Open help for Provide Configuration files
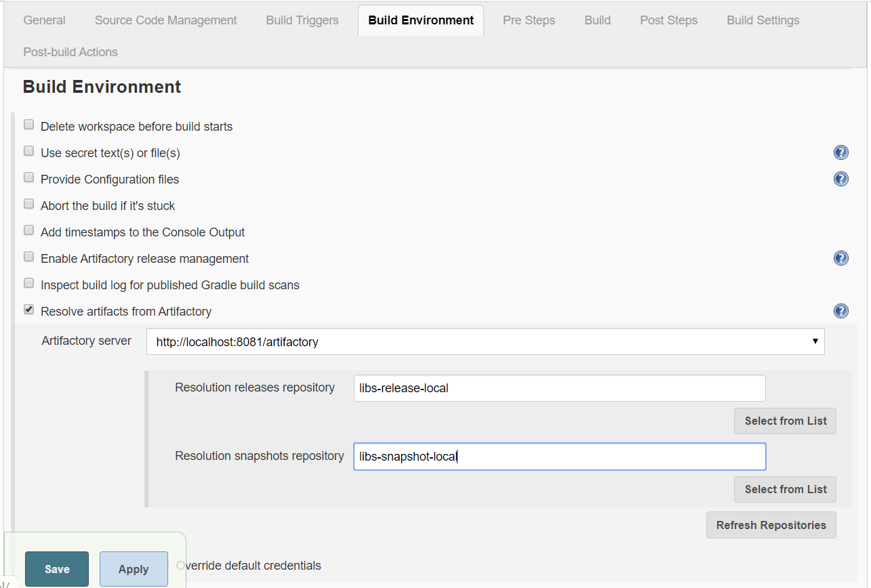Image resolution: width=871 pixels, height=588 pixels. point(840,179)
